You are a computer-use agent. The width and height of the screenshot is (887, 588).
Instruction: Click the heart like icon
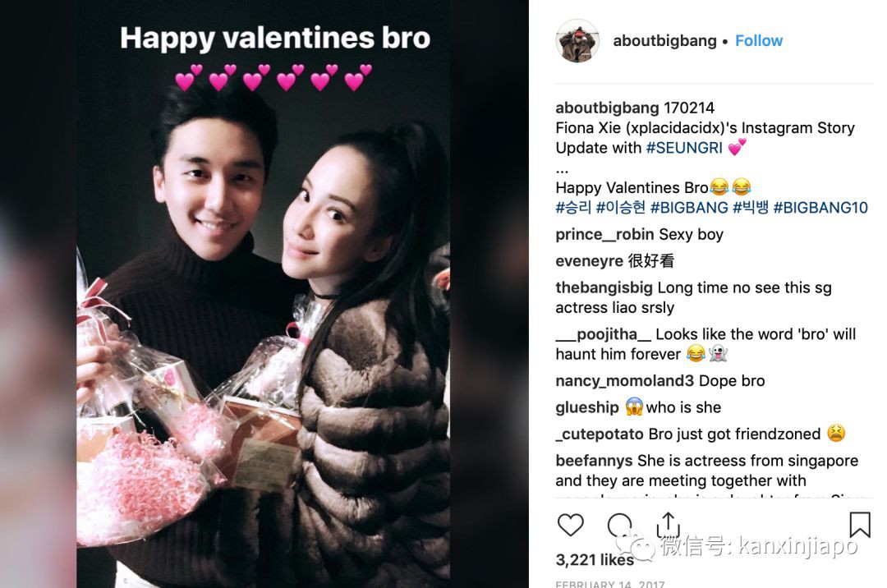click(x=570, y=525)
